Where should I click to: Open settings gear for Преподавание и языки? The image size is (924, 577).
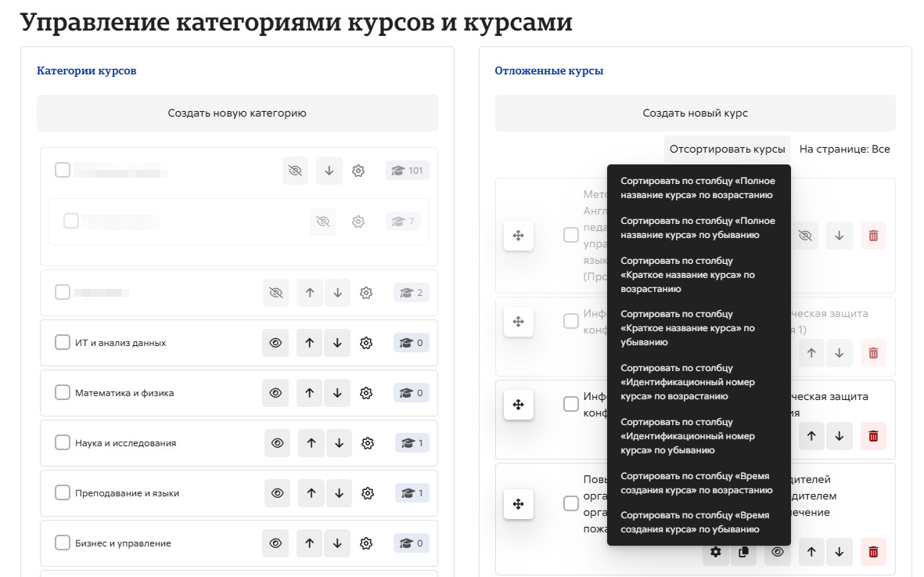pyautogui.click(x=368, y=493)
